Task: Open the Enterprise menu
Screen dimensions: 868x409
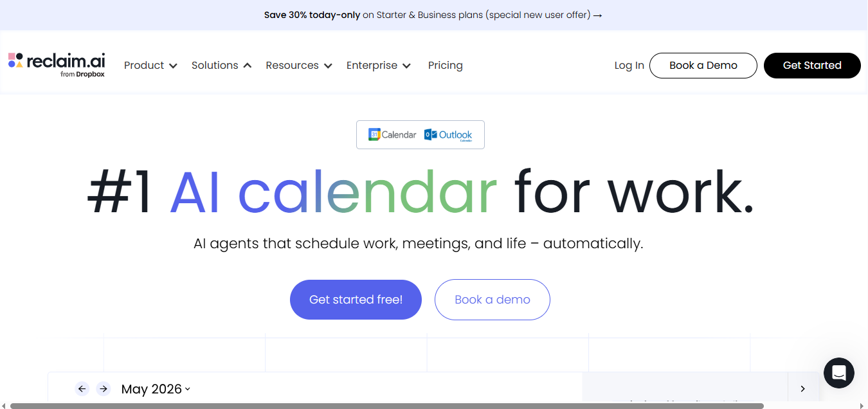Action: 379,65
